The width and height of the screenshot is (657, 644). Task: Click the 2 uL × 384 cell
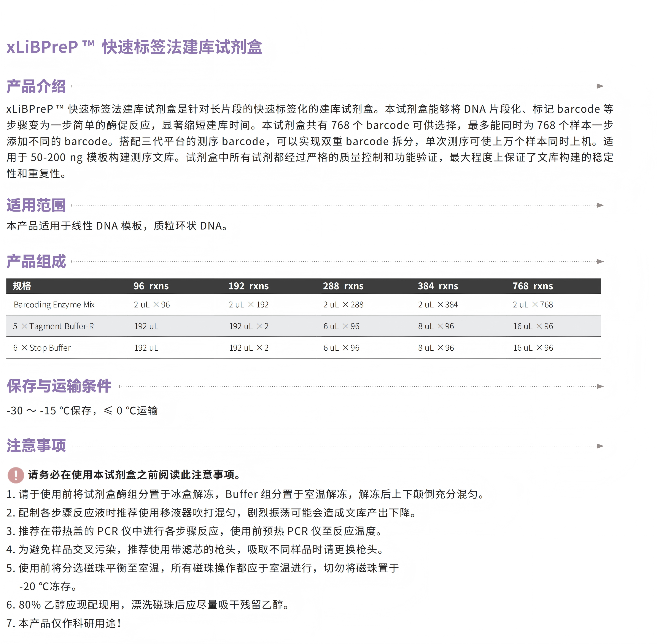tap(438, 305)
